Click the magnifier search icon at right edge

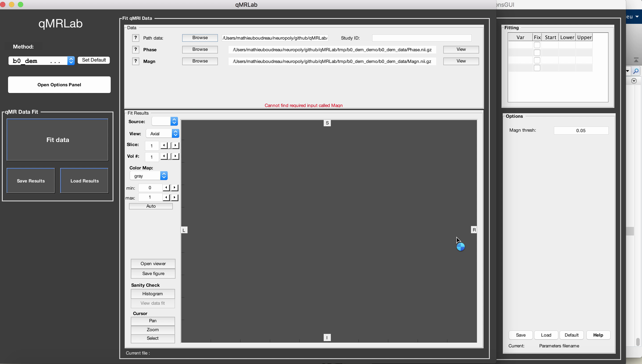tap(636, 71)
